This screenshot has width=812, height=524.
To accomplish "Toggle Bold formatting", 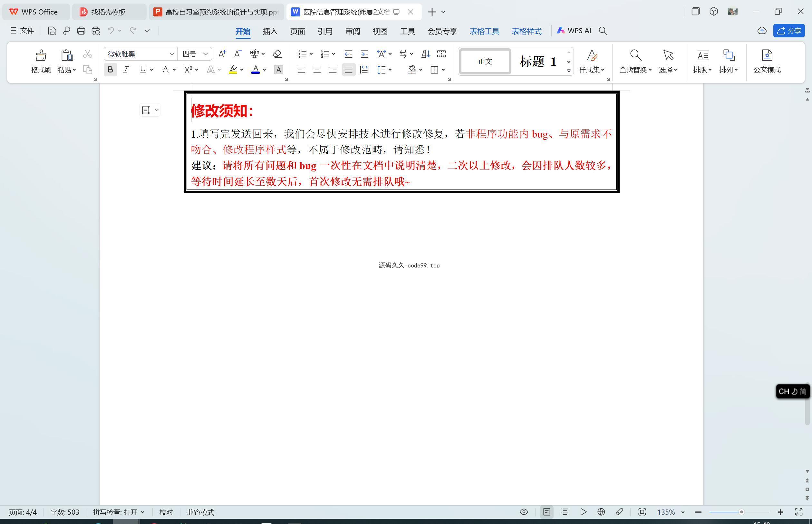I will (110, 70).
